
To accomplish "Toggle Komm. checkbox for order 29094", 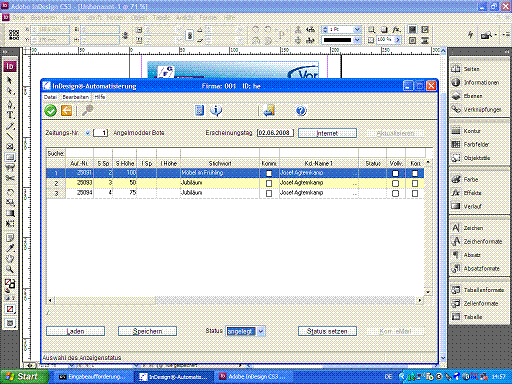I will click(269, 193).
